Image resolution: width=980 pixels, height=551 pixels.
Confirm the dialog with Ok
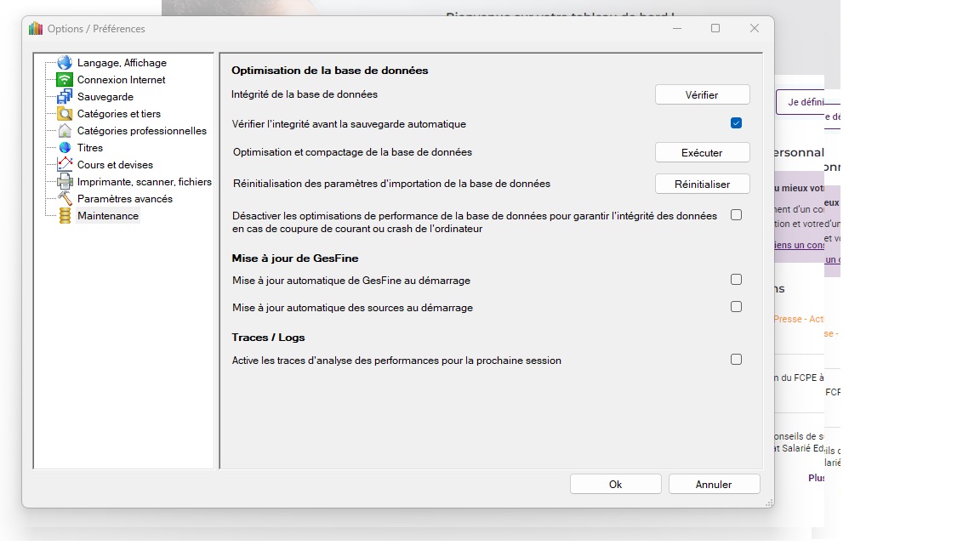[x=615, y=484]
